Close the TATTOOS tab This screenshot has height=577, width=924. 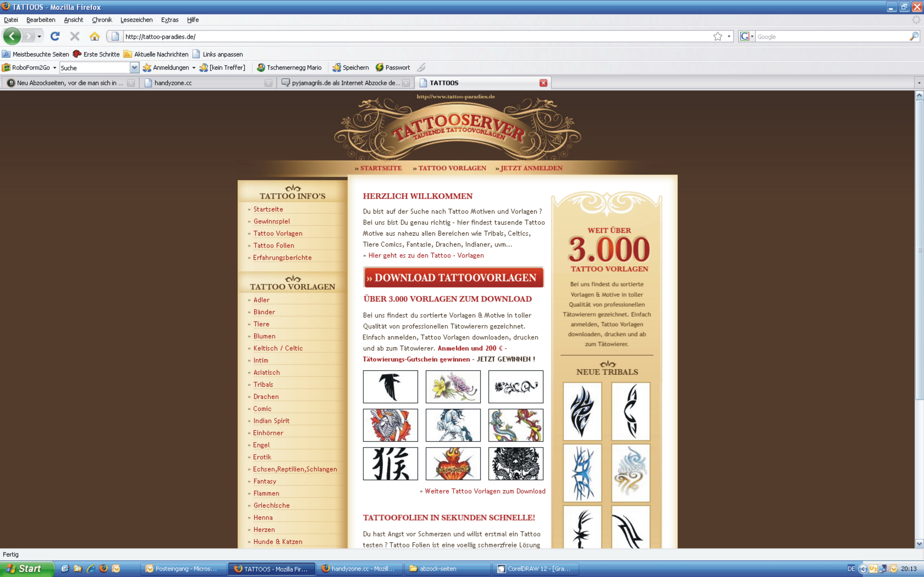543,83
